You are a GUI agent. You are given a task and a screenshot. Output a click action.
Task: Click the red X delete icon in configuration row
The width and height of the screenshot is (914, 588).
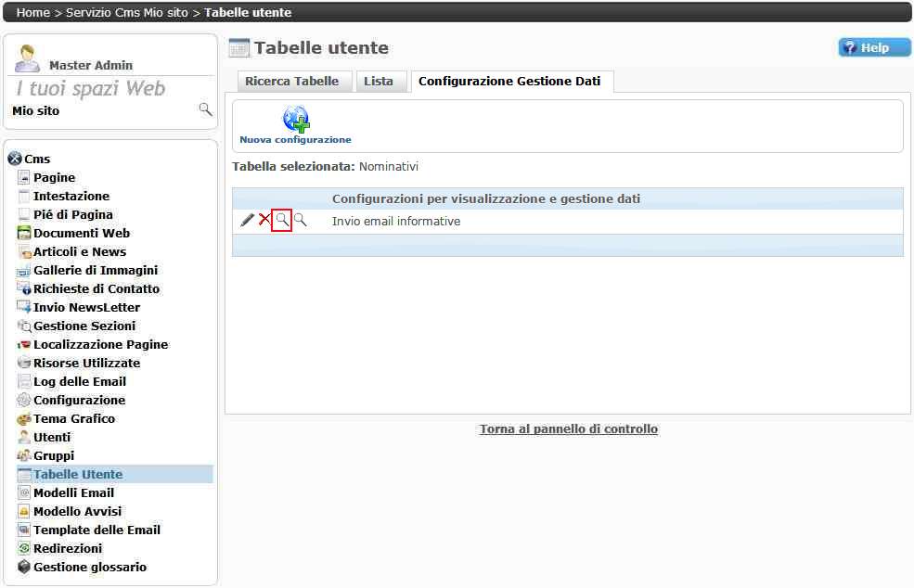pos(264,220)
